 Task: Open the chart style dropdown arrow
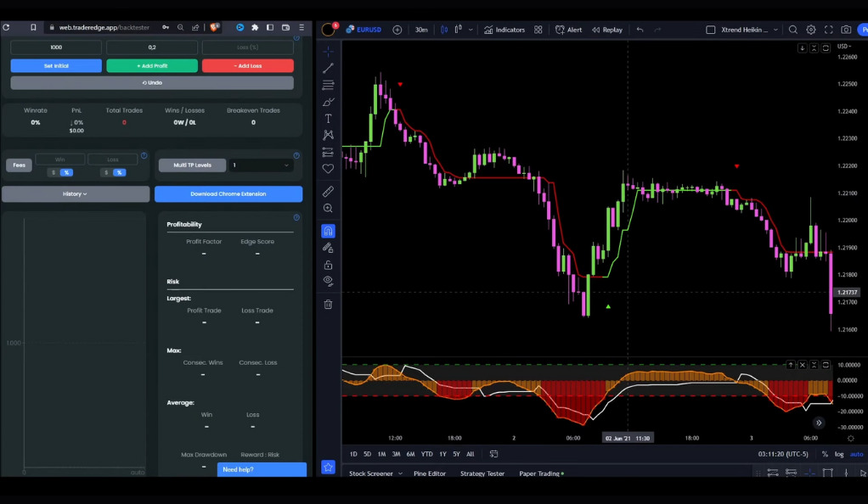tap(471, 30)
